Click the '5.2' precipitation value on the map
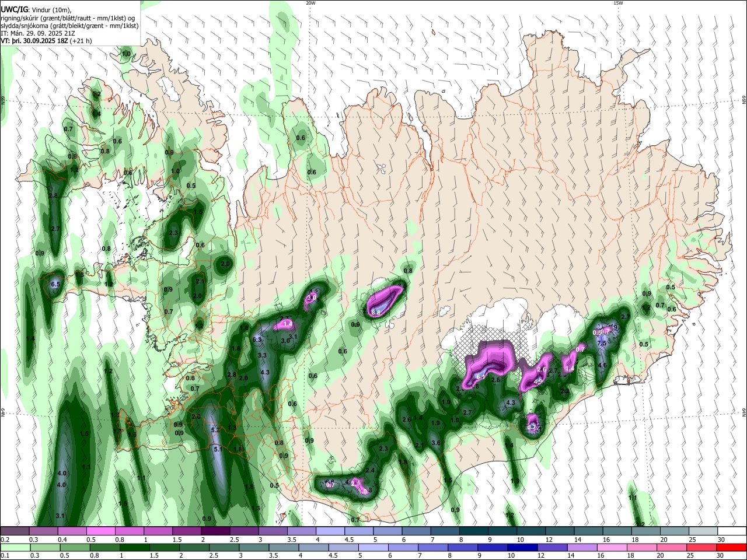Viewport: 747px width, 560px height. coord(215,430)
